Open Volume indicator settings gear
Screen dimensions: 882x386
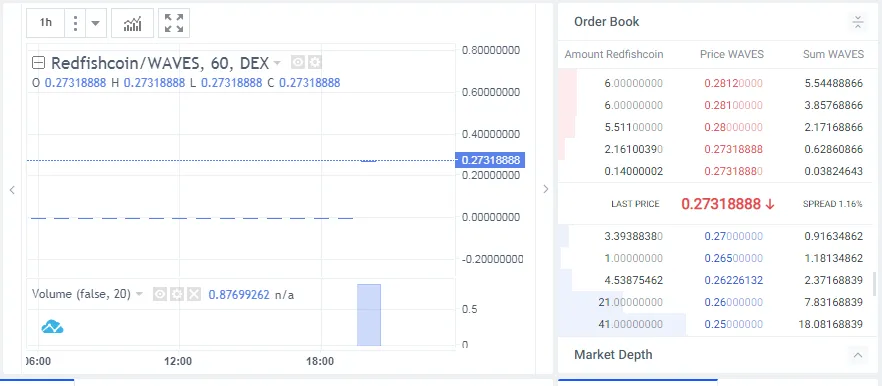click(x=177, y=294)
